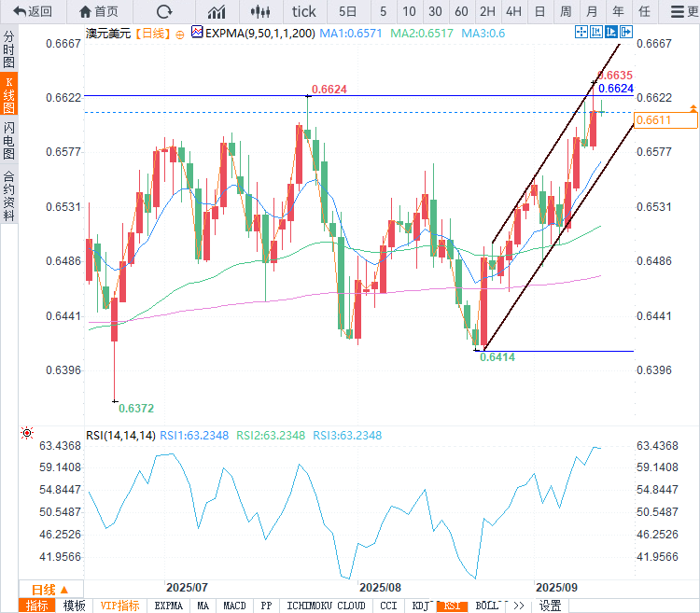Select the 模板 tab
700x613 pixels.
pyautogui.click(x=74, y=606)
